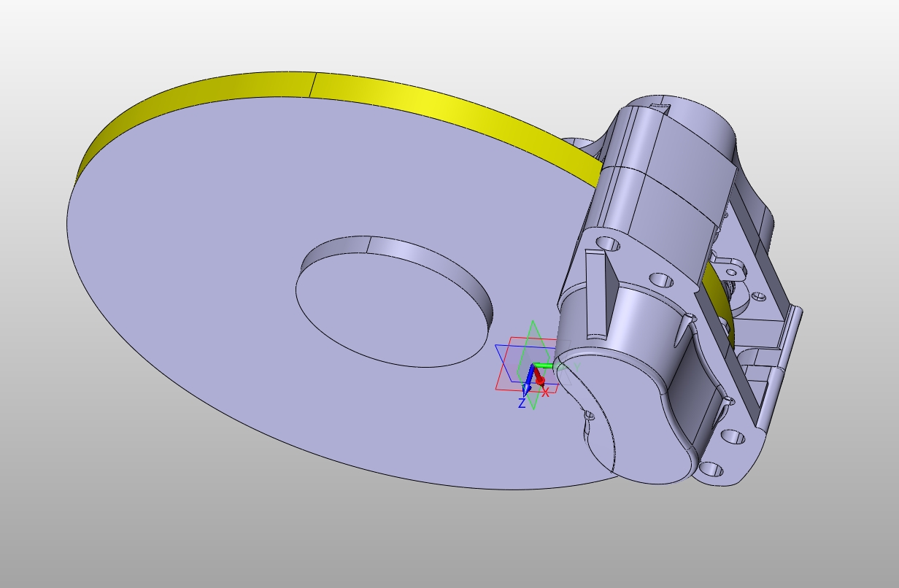Image resolution: width=899 pixels, height=588 pixels.
Task: Click the seam line on the yellow rim
Action: 313,85
